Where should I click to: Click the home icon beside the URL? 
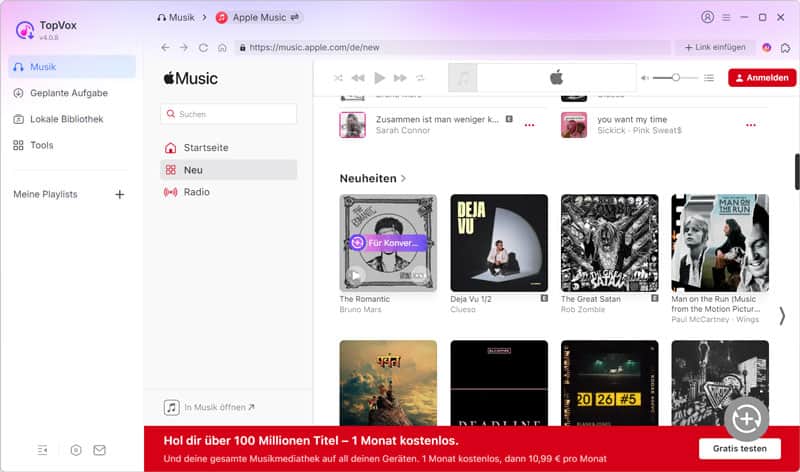tap(222, 47)
